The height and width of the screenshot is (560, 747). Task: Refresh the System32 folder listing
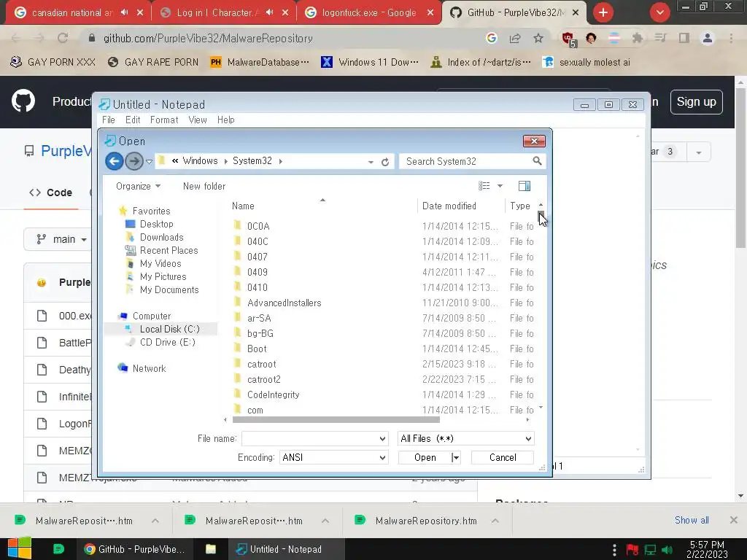(x=385, y=162)
